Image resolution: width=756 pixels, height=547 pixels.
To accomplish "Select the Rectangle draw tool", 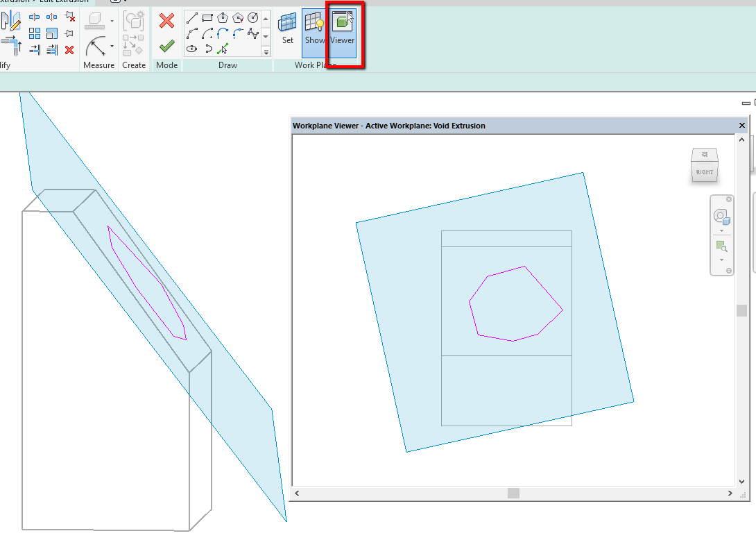I will 207,17.
